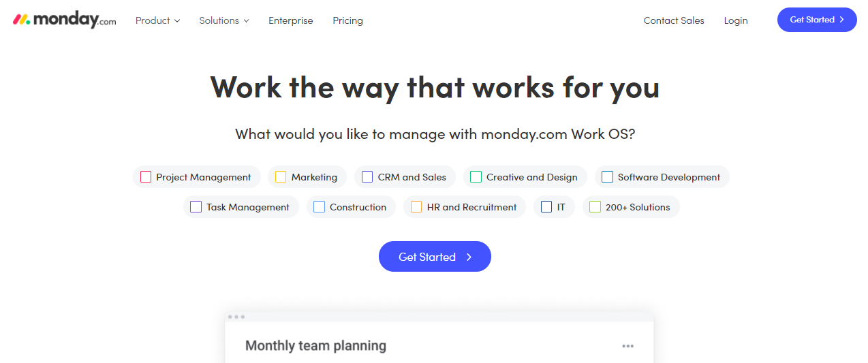Check Software Development

pos(607,177)
